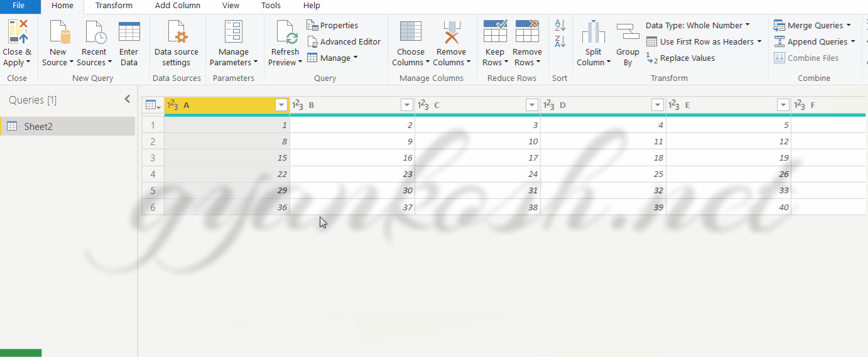Click the Remove Rows icon
This screenshot has width=868, height=357.
[x=528, y=31]
